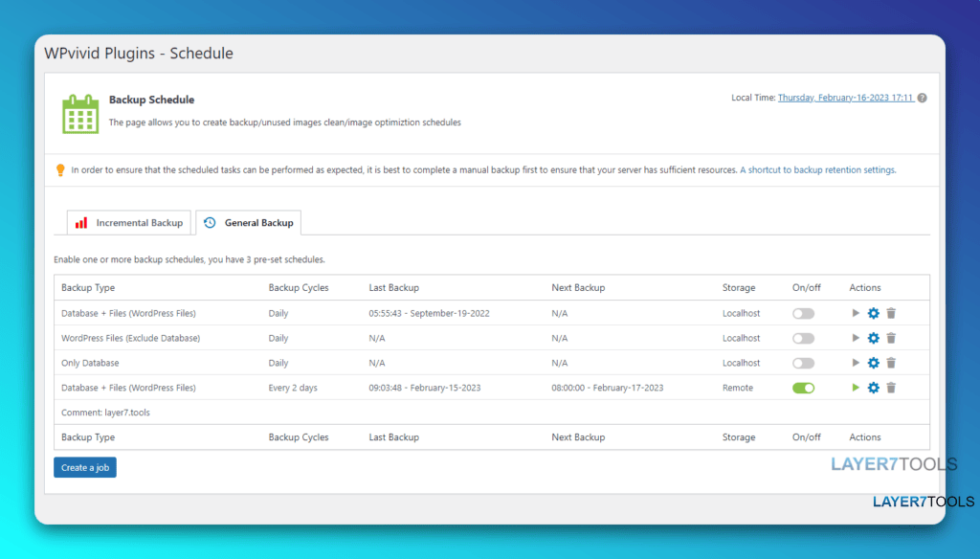Enable the WordPress Files (Exclude Database) toggle

tap(803, 338)
